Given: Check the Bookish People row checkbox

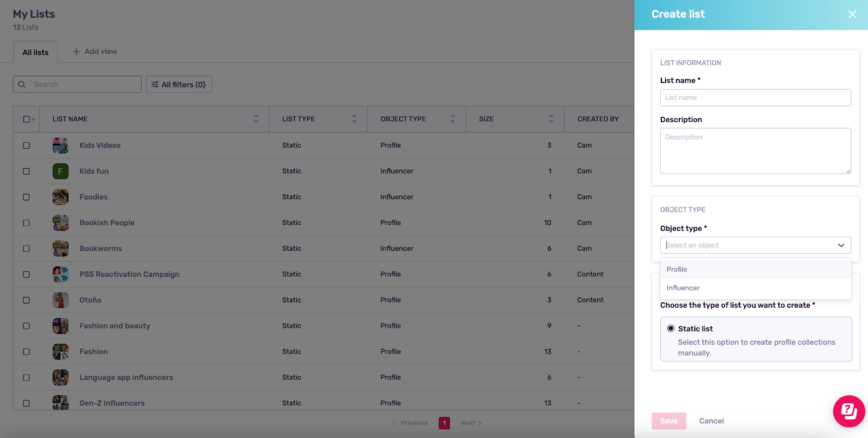Looking at the screenshot, I should coord(26,223).
